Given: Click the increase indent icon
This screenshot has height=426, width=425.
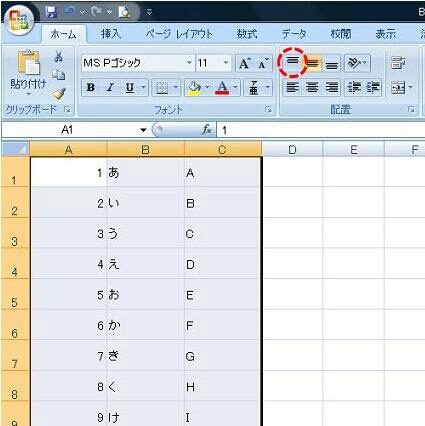Looking at the screenshot, I should [373, 88].
